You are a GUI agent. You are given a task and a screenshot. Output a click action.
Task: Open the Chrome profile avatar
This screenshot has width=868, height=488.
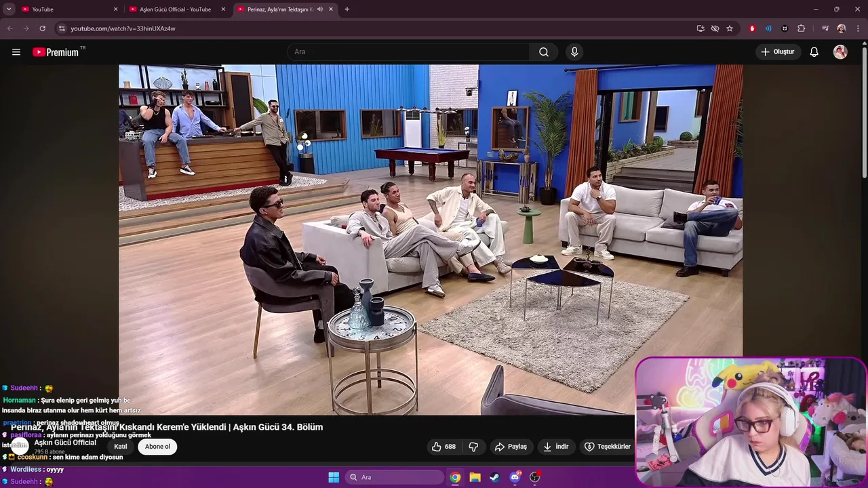(842, 28)
